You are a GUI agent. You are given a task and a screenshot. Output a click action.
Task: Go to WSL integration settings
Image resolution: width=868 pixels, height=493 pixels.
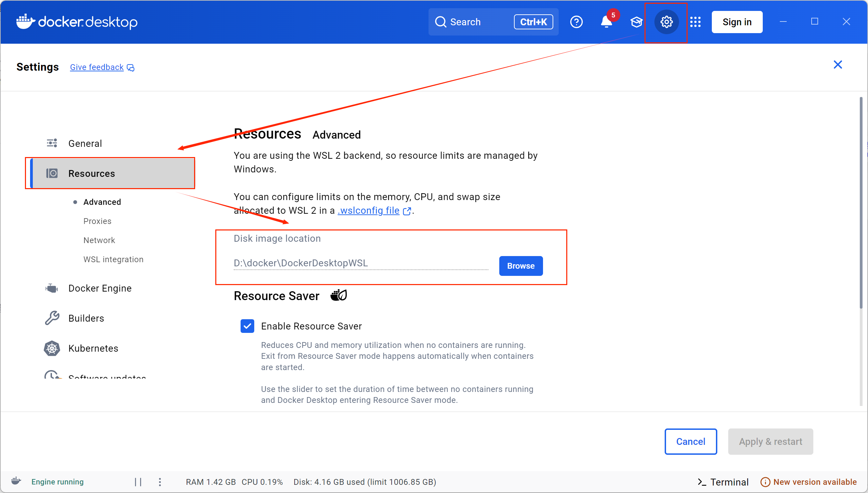coord(113,259)
